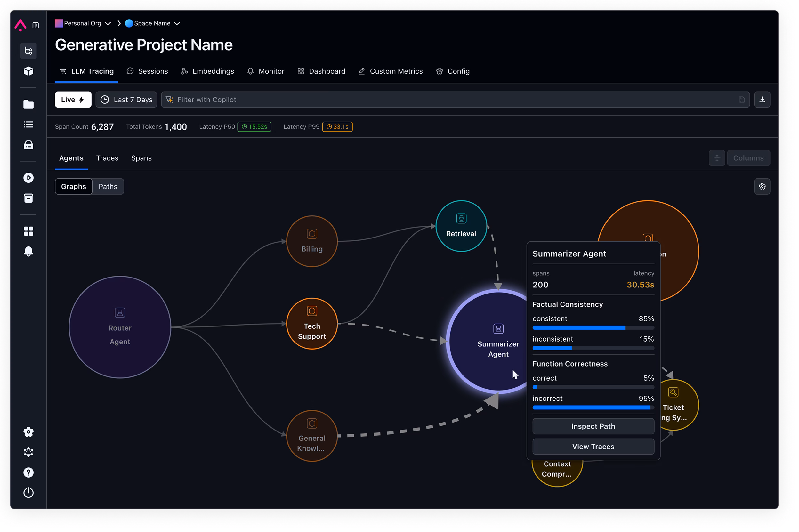Open the archive box icon in sidebar
This screenshot has width=799, height=532.
pyautogui.click(x=28, y=198)
